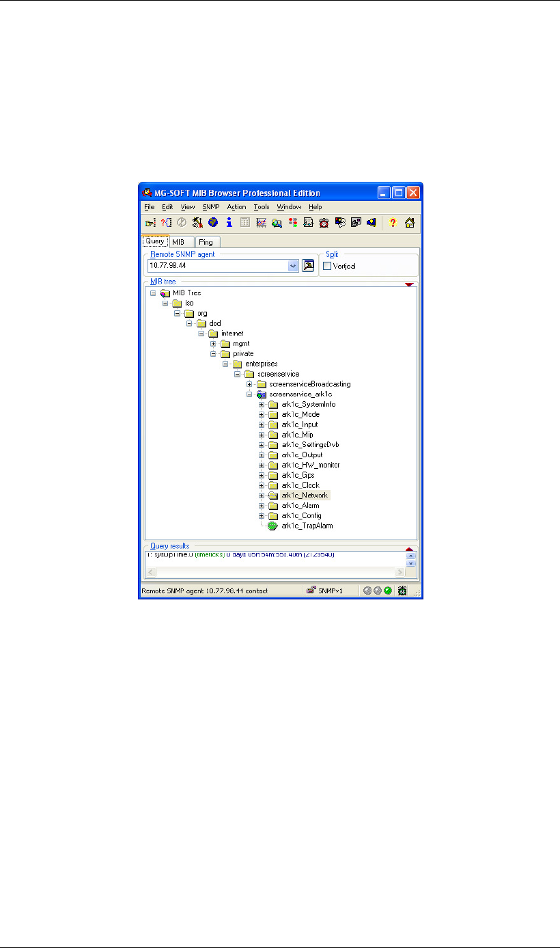Click the red question-mark braces toolbar icon
The width and height of the screenshot is (560, 948).
point(166,222)
